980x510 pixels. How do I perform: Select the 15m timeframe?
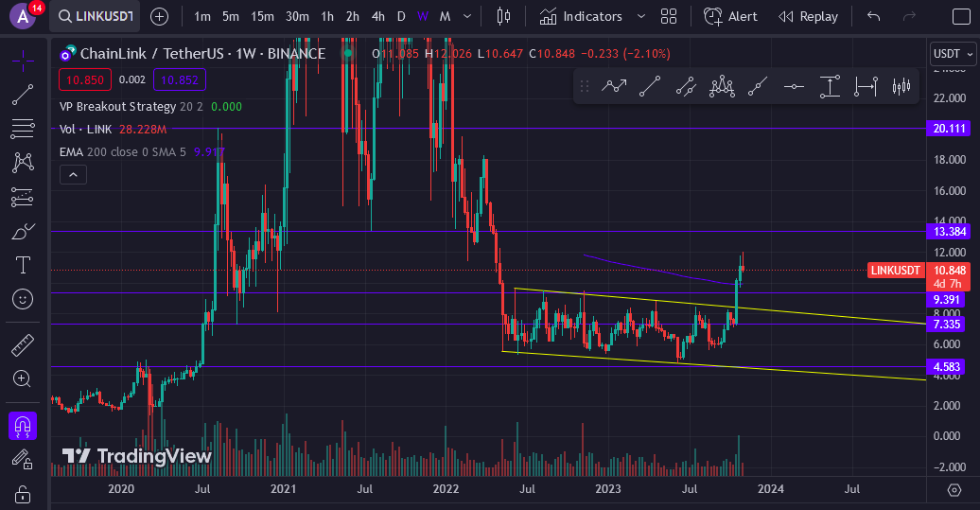click(x=263, y=17)
